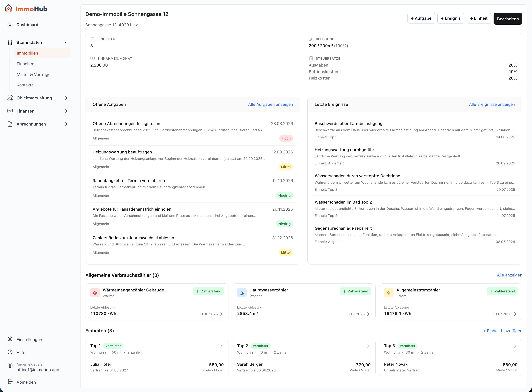Viewport: 532px width, 392px height.
Task: Expand the Objektverwaltung menu chevron
Action: (66, 98)
